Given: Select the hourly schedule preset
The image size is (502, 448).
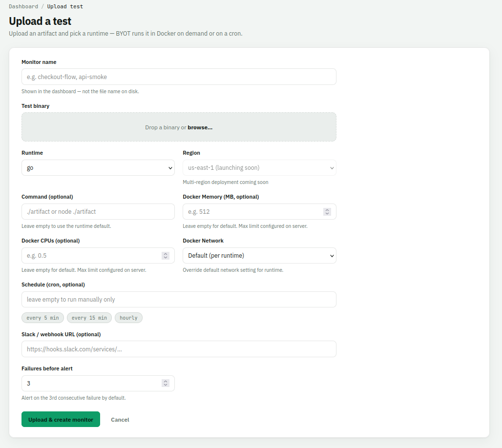Looking at the screenshot, I should [x=128, y=318].
